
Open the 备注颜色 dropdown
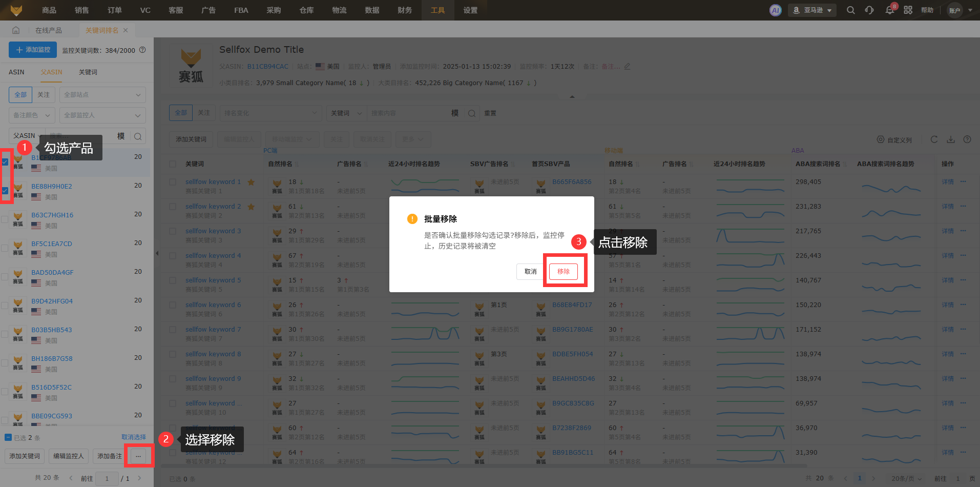(32, 115)
